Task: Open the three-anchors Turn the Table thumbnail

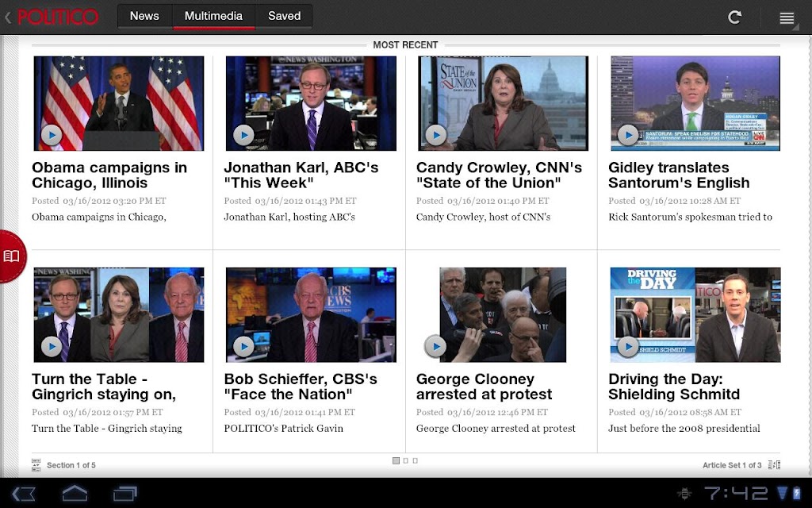Action: [x=119, y=314]
